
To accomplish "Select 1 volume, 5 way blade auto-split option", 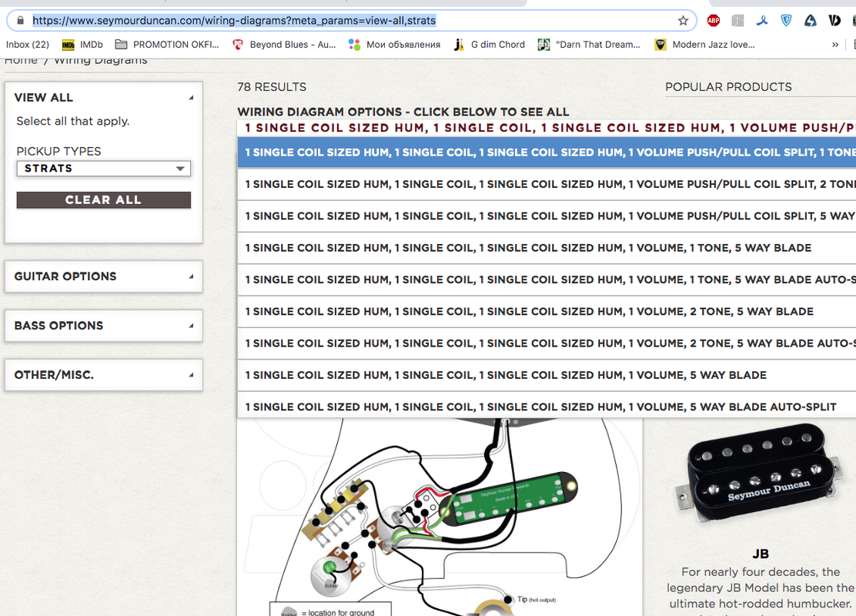I will click(x=547, y=407).
